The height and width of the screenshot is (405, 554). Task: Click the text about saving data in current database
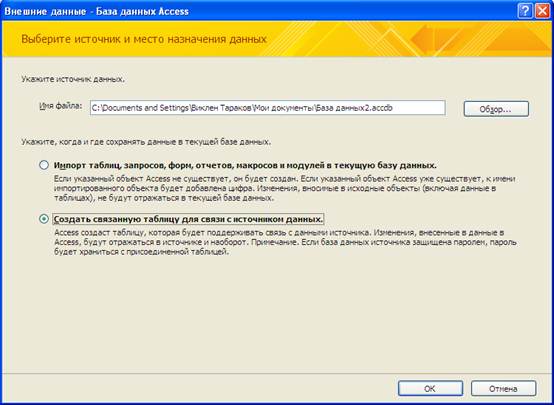point(146,142)
